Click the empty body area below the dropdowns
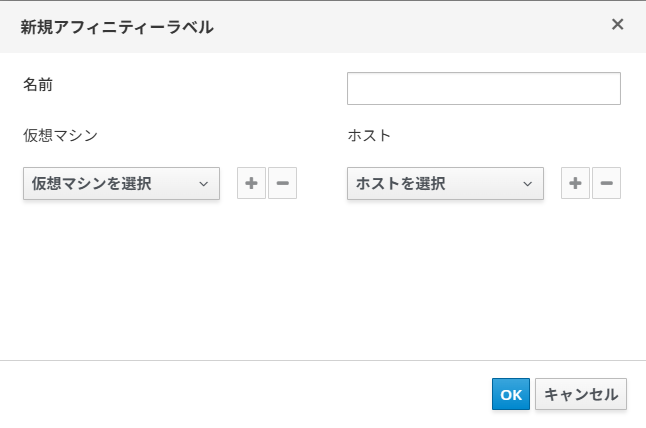The height and width of the screenshot is (428, 646). pyautogui.click(x=320, y=280)
